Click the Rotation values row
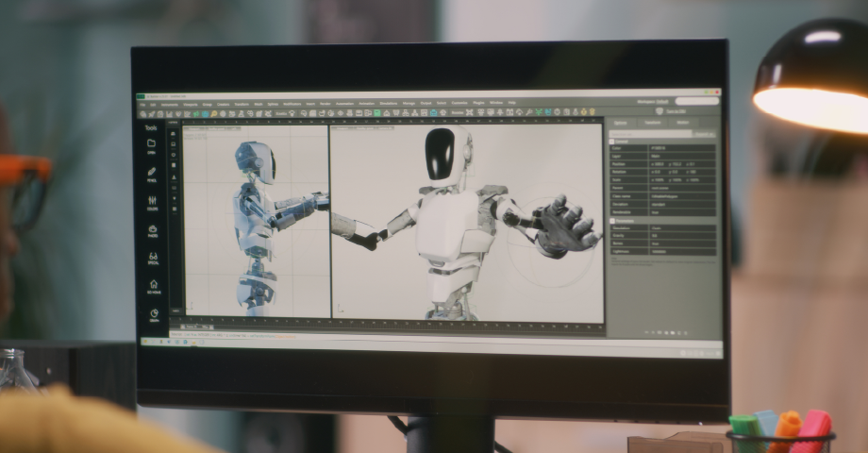Viewport: 868px width, 453px height. (x=682, y=172)
